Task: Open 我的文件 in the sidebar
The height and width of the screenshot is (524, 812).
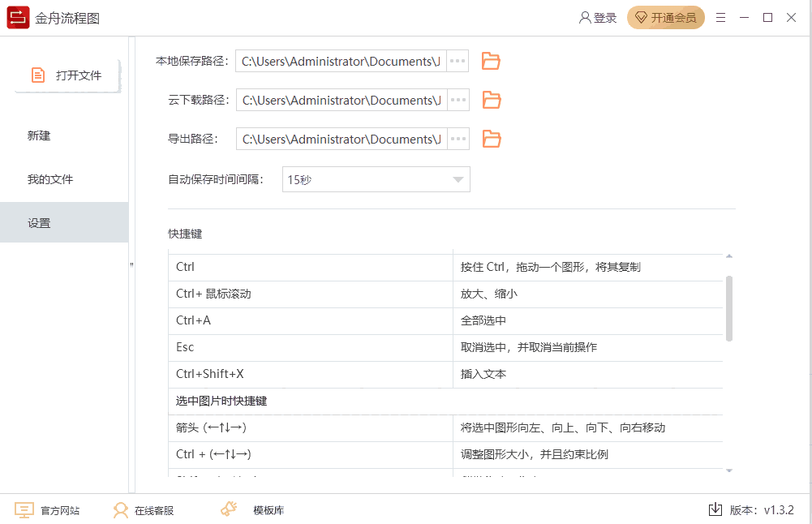Action: click(x=49, y=178)
